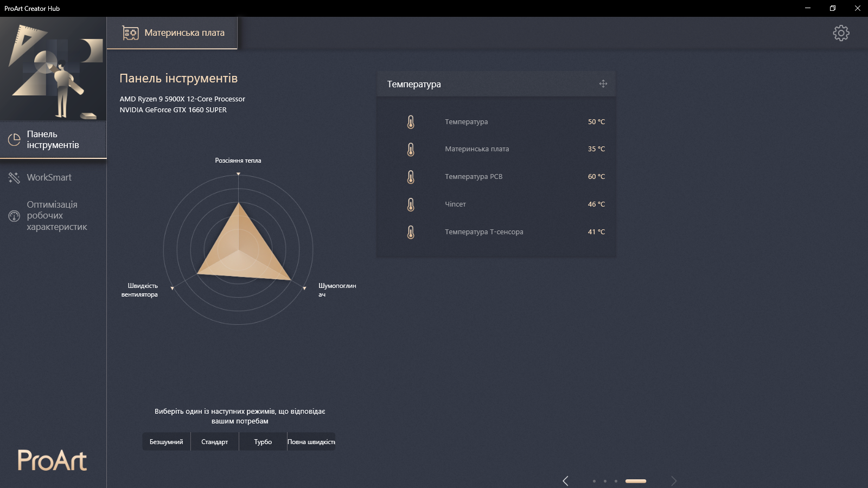Click the ProArt logo in the sidebar
Screen dimensions: 868x488
pyautogui.click(x=52, y=461)
